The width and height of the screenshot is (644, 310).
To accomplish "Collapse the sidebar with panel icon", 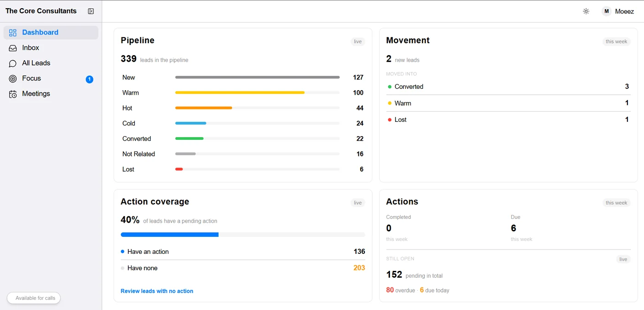I will [x=91, y=11].
